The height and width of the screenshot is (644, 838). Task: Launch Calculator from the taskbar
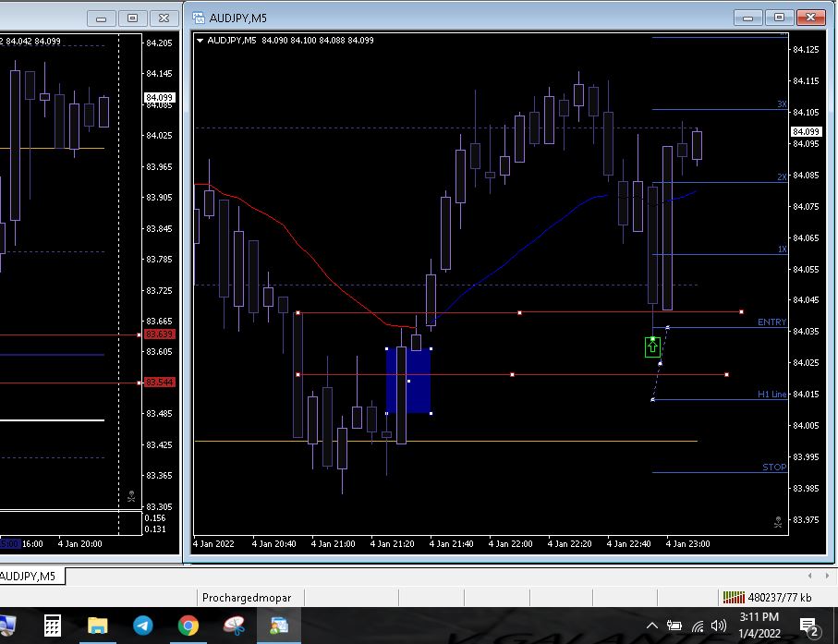pos(53,626)
